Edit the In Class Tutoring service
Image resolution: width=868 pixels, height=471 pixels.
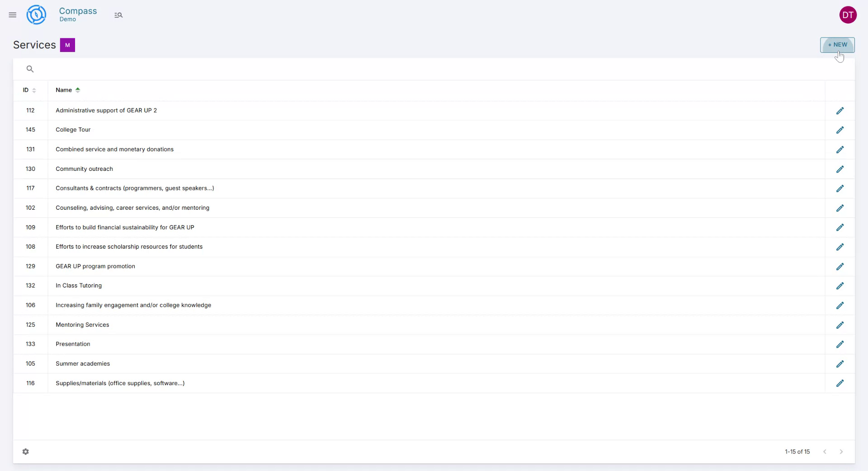(x=840, y=286)
